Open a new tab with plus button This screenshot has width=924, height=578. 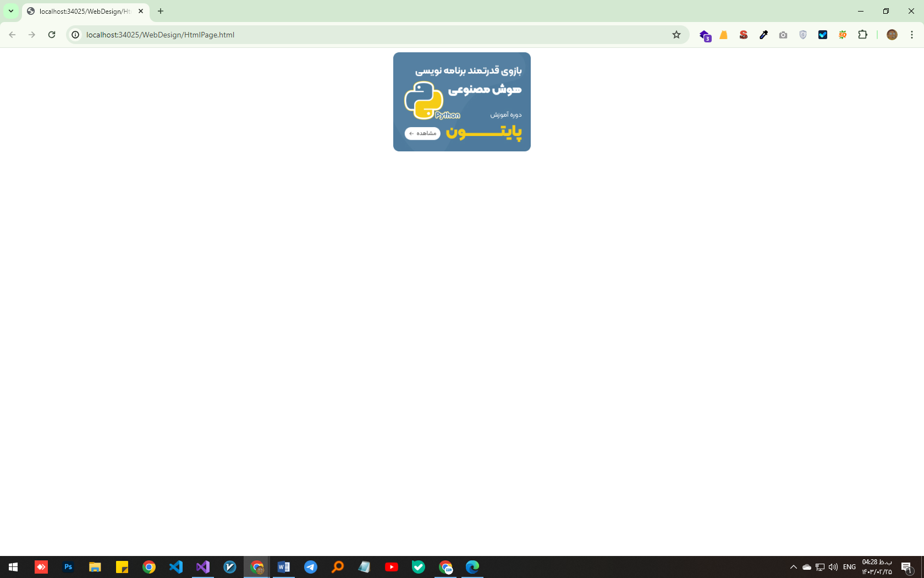pos(161,11)
